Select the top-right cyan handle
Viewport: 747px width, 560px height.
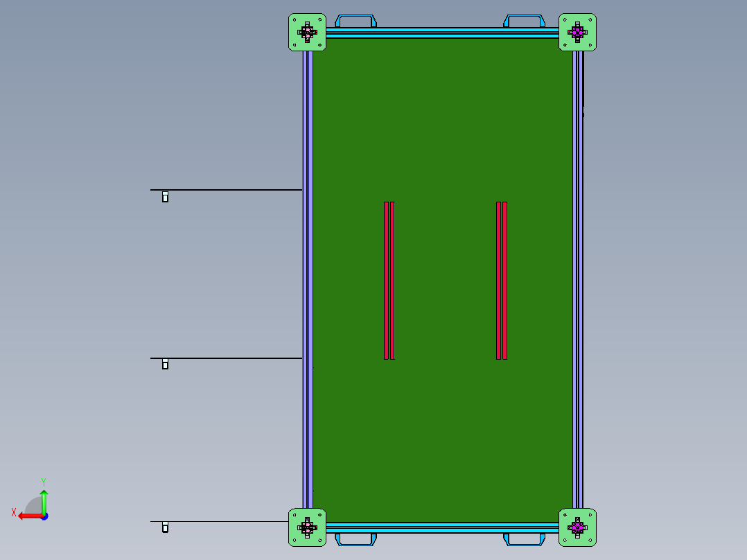coord(524,21)
